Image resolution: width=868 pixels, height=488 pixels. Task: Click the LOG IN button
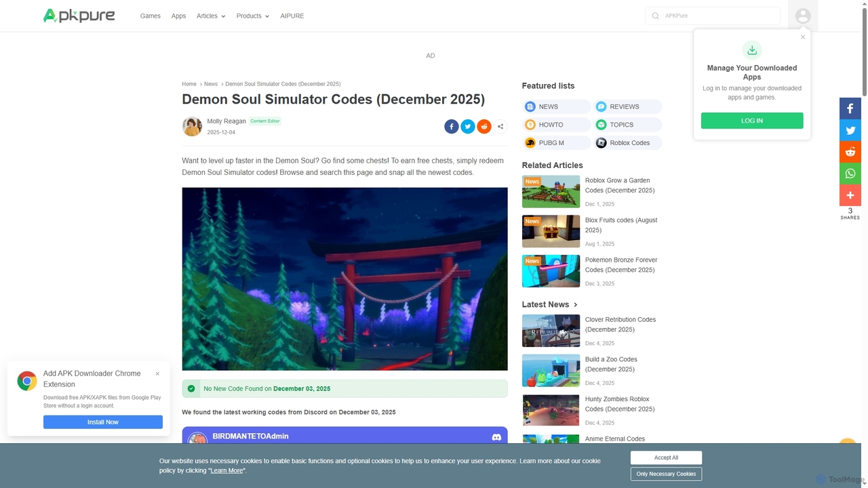coord(752,121)
